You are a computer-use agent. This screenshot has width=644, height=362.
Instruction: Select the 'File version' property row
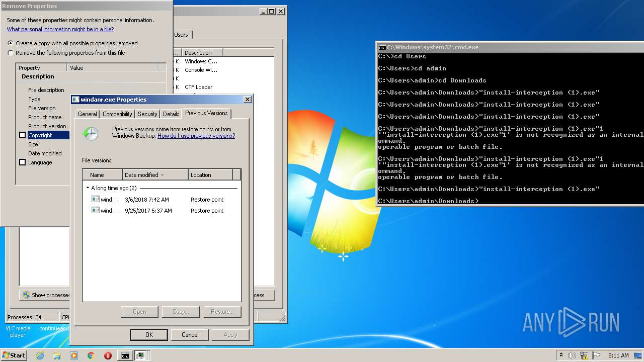coord(42,108)
